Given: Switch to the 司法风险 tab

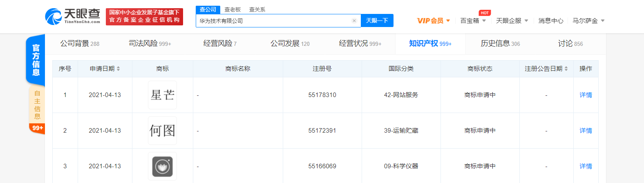Looking at the screenshot, I should (x=150, y=43).
